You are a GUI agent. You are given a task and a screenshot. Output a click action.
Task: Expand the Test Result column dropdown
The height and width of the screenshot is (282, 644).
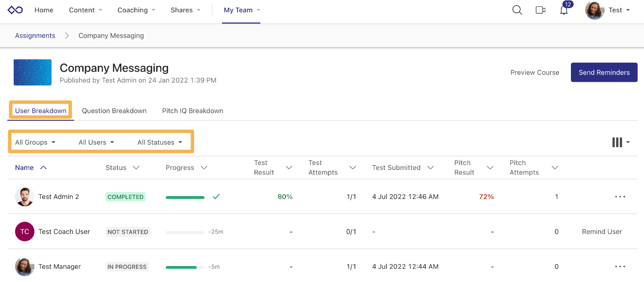[289, 167]
